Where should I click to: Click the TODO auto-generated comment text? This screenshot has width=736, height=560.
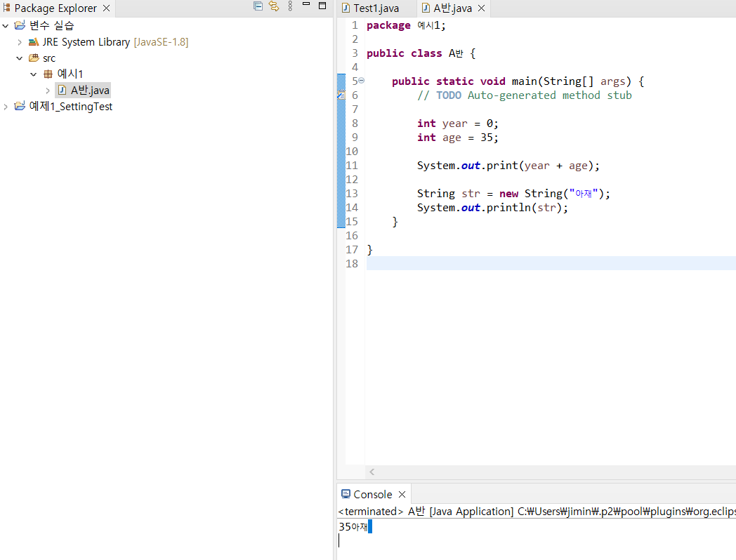tap(525, 95)
